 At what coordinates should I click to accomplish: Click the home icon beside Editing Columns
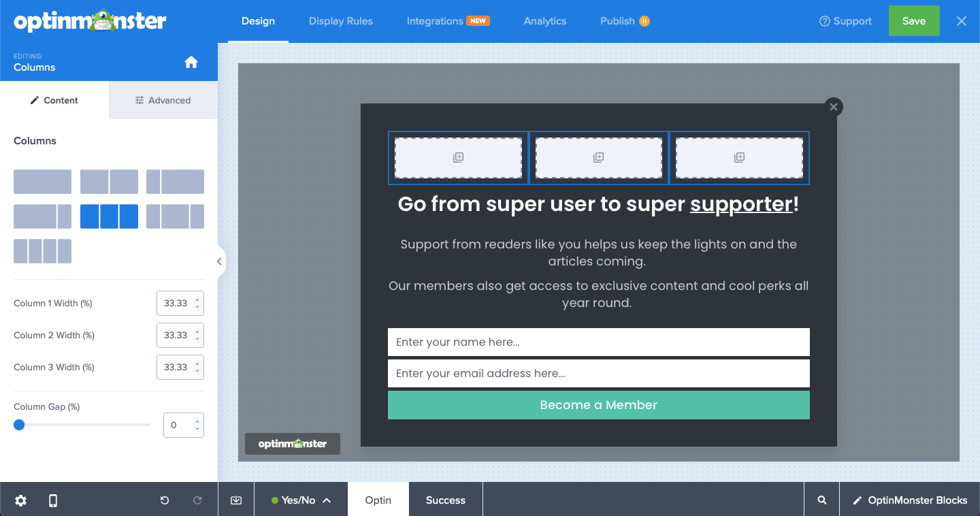coord(191,61)
